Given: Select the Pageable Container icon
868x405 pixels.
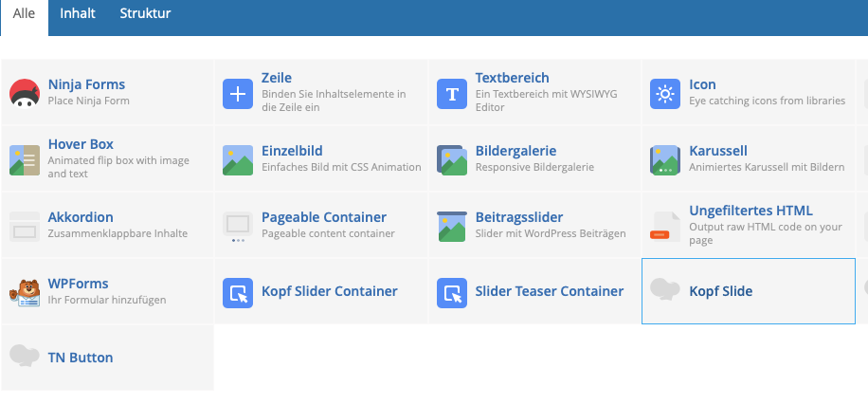Looking at the screenshot, I should [238, 227].
